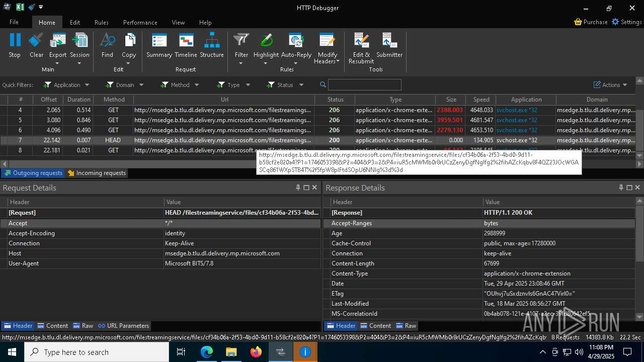This screenshot has width=644, height=362.
Task: Click the Excel icon in title bar
Action: [20, 7]
